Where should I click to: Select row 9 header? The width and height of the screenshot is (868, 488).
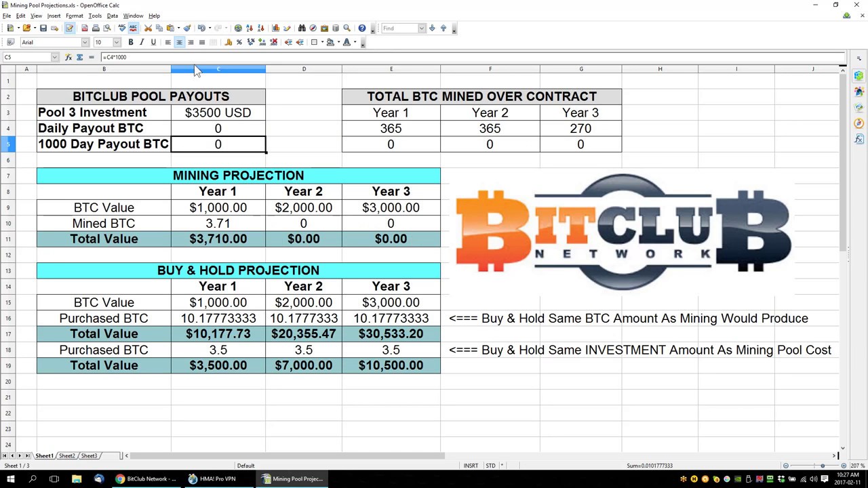[x=8, y=207]
